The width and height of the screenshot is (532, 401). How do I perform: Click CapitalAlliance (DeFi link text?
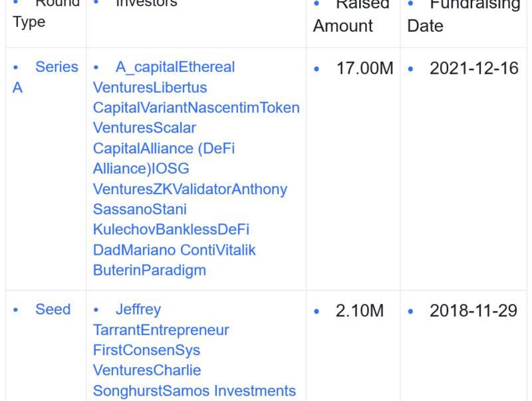click(164, 148)
